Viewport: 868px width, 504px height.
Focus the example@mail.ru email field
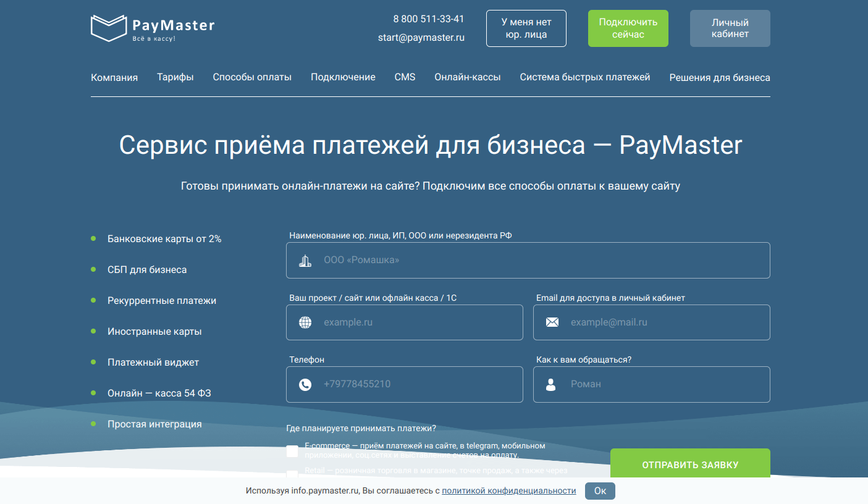[x=652, y=322]
